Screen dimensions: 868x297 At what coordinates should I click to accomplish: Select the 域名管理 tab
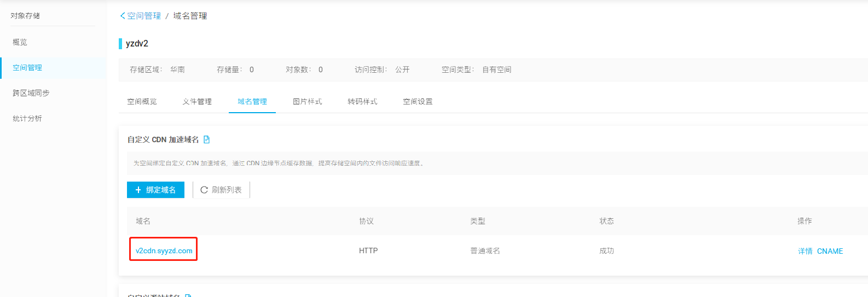(252, 102)
